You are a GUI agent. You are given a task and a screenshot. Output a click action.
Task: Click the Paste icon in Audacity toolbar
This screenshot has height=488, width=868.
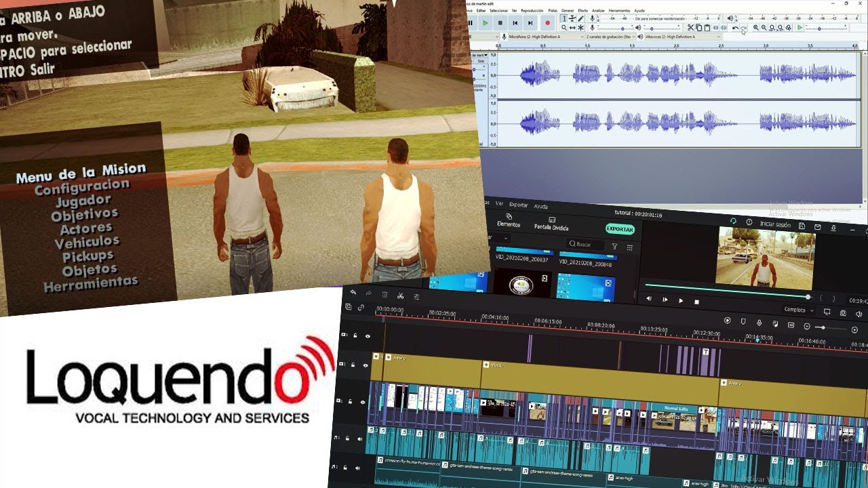[707, 28]
